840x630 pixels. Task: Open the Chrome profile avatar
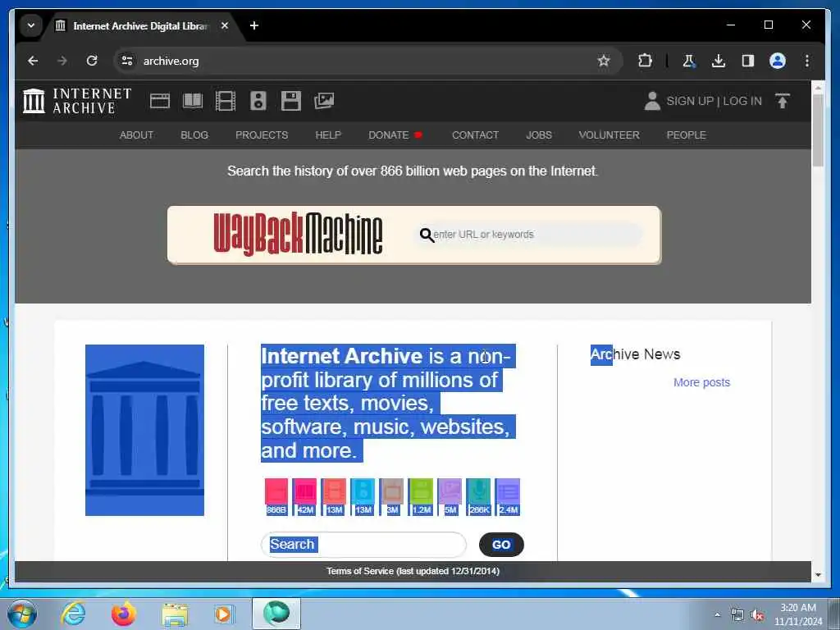pyautogui.click(x=778, y=61)
